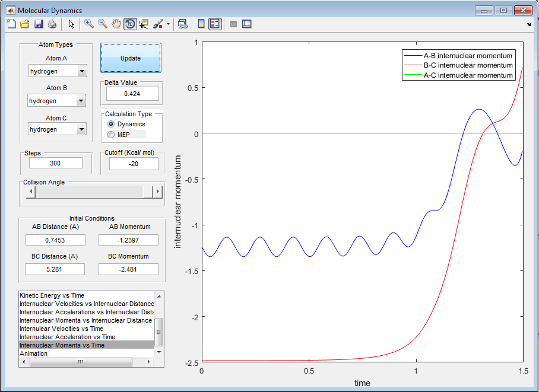Click the 'time' x-axis label
The image size is (539, 392).
pyautogui.click(x=362, y=383)
